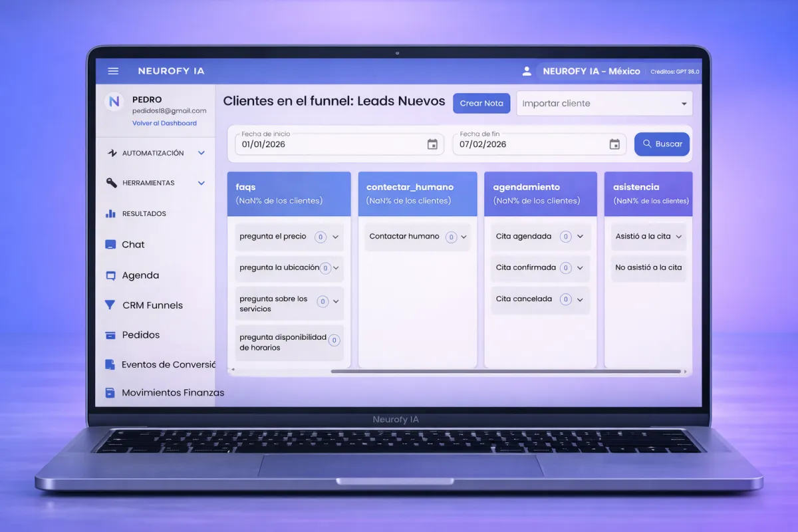
Task: Click the asistencia column header
Action: [x=648, y=194]
